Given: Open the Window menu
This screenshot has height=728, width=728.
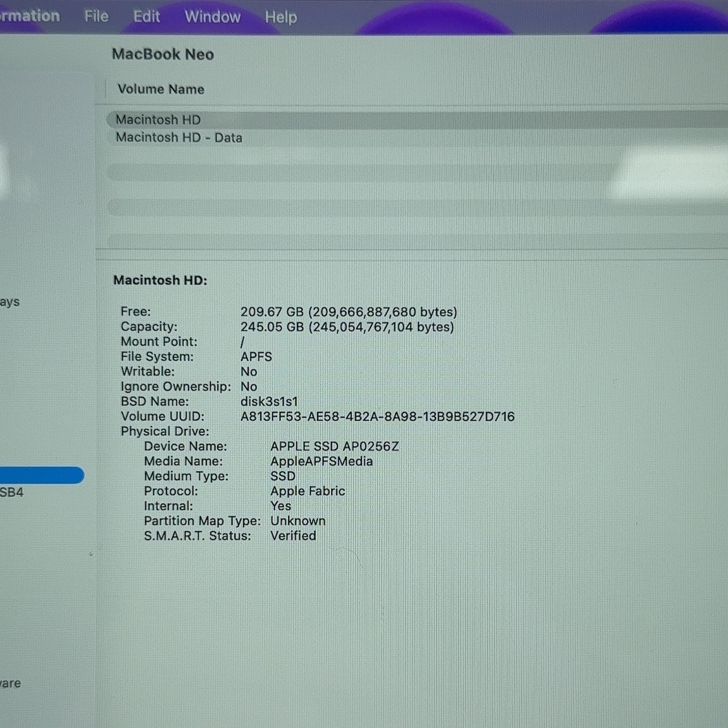Looking at the screenshot, I should 213,17.
